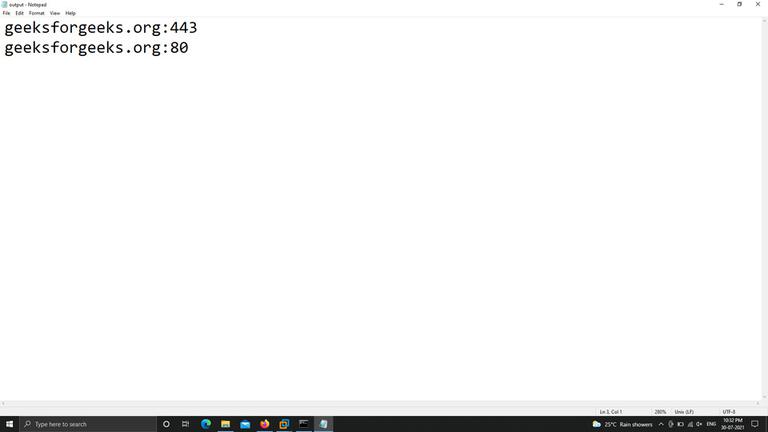Open the View menu
768x432 pixels.
tap(55, 13)
